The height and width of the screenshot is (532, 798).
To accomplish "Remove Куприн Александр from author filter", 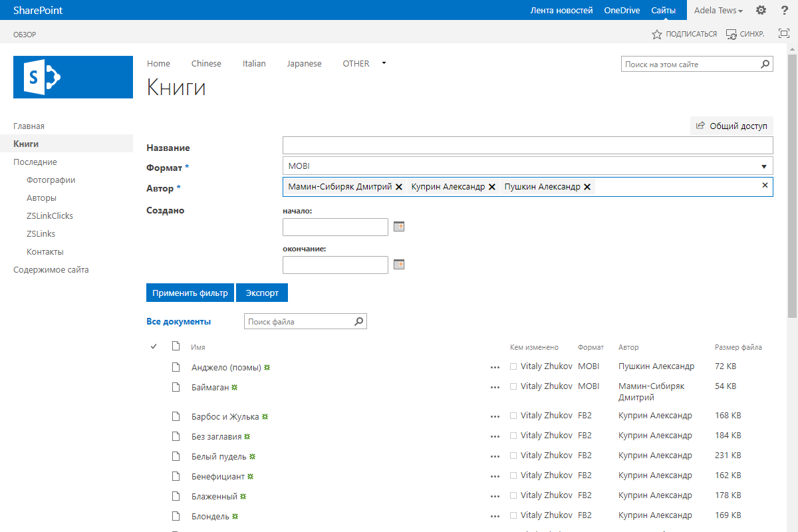I will coord(492,188).
